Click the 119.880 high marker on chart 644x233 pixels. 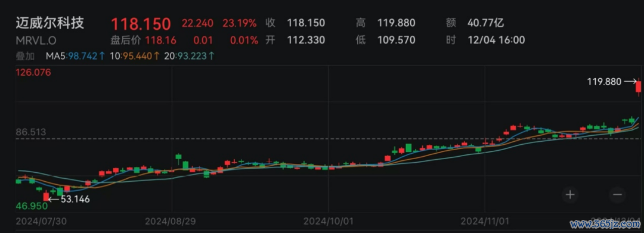click(604, 82)
